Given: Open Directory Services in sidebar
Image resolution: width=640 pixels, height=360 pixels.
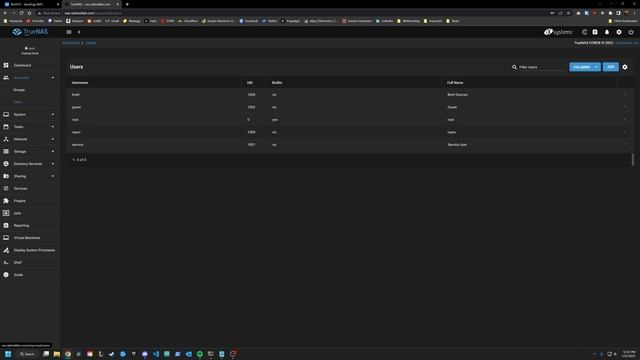Looking at the screenshot, I should (x=28, y=164).
